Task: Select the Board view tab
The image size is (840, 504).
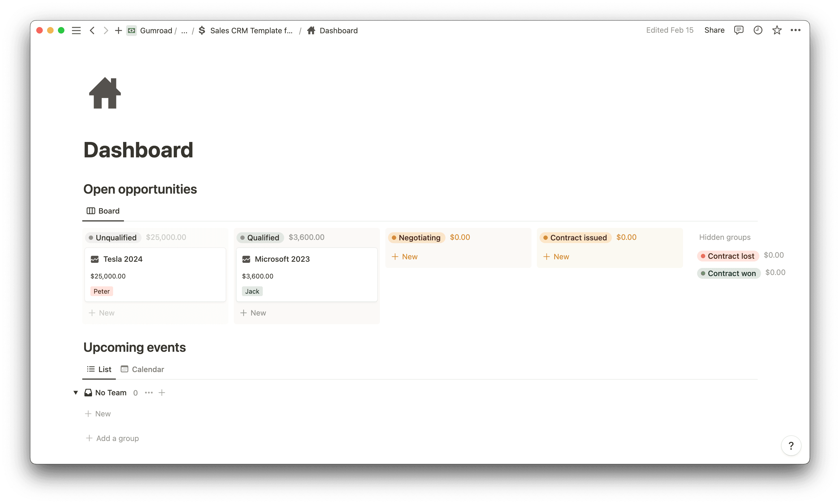Action: pos(103,211)
